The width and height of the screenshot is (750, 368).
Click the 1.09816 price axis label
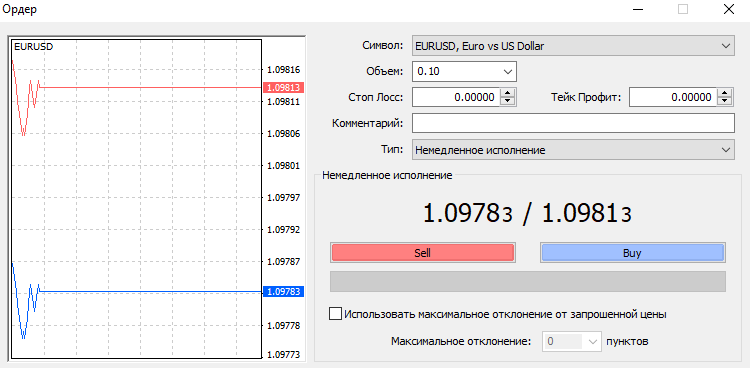(x=283, y=70)
